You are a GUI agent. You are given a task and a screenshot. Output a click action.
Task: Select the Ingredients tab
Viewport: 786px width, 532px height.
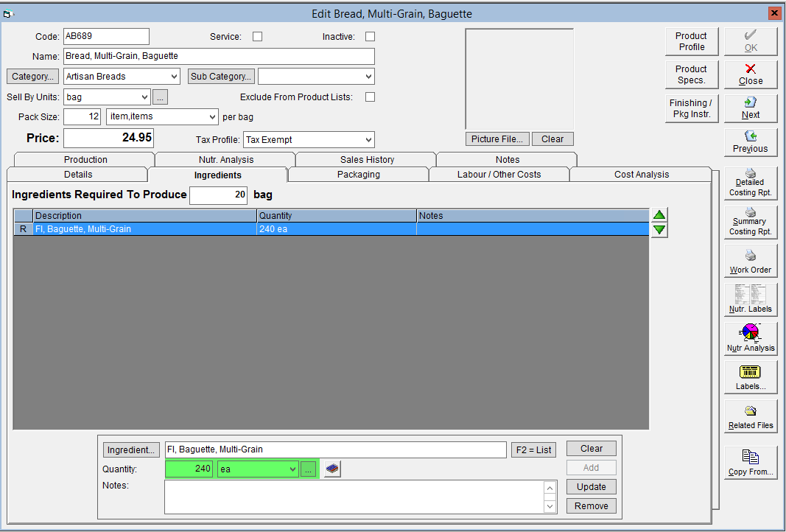click(x=217, y=175)
